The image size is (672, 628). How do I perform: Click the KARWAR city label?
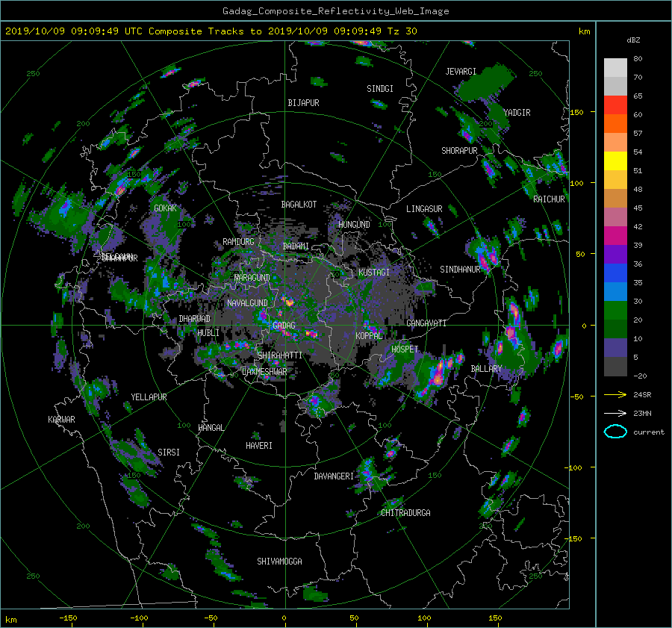pyautogui.click(x=61, y=420)
